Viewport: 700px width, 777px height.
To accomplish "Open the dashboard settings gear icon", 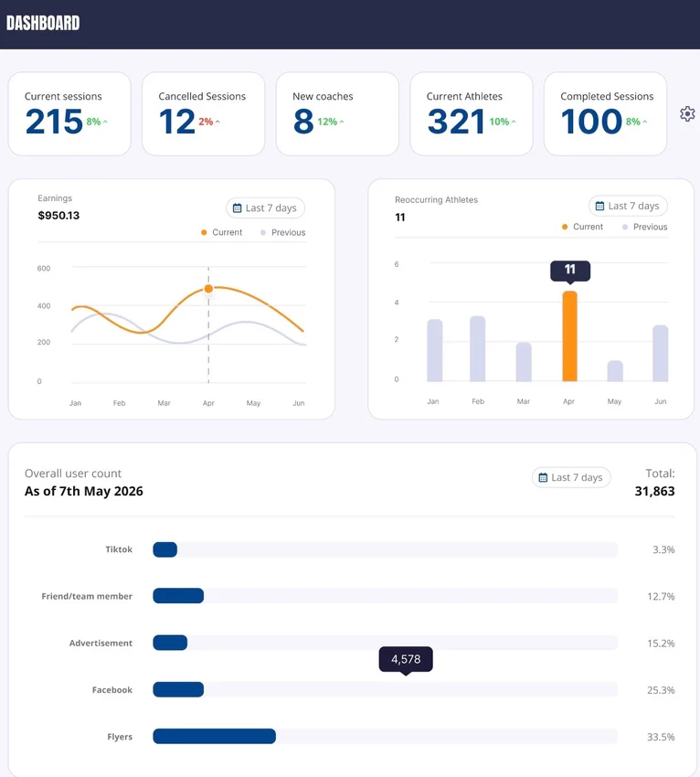I will point(687,114).
